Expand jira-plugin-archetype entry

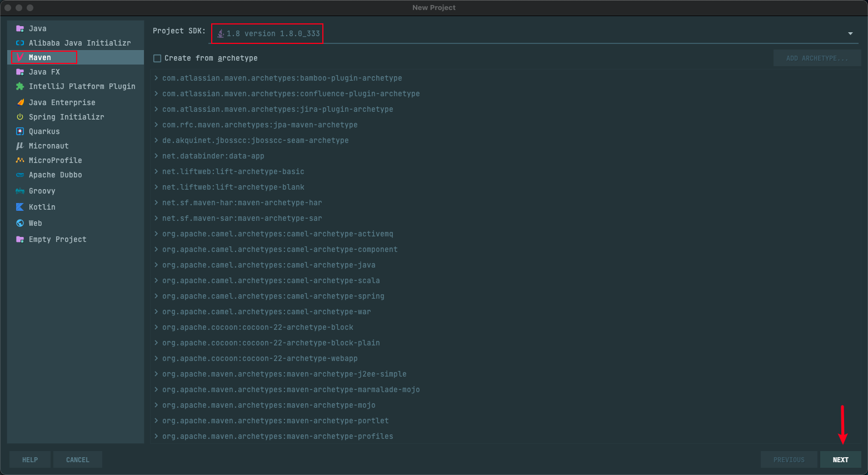pyautogui.click(x=156, y=109)
